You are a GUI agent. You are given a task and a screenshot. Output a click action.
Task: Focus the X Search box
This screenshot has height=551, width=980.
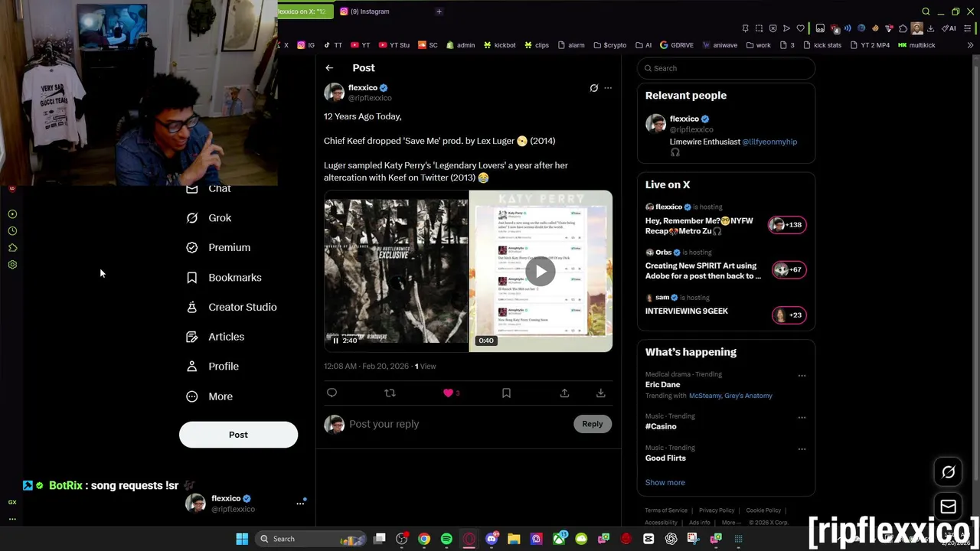click(726, 68)
